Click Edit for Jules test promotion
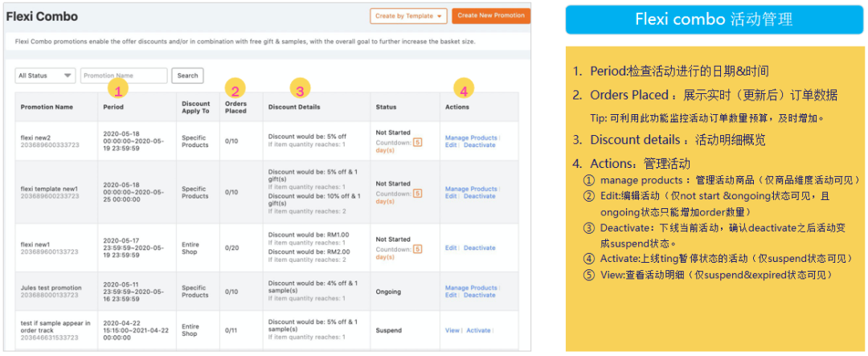Viewport: 868px width, 356px height. [451, 295]
